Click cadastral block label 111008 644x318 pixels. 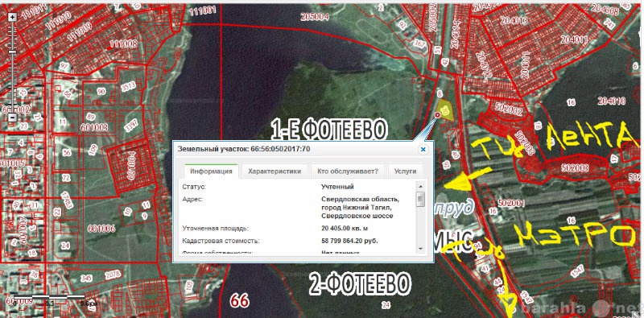tap(123, 43)
